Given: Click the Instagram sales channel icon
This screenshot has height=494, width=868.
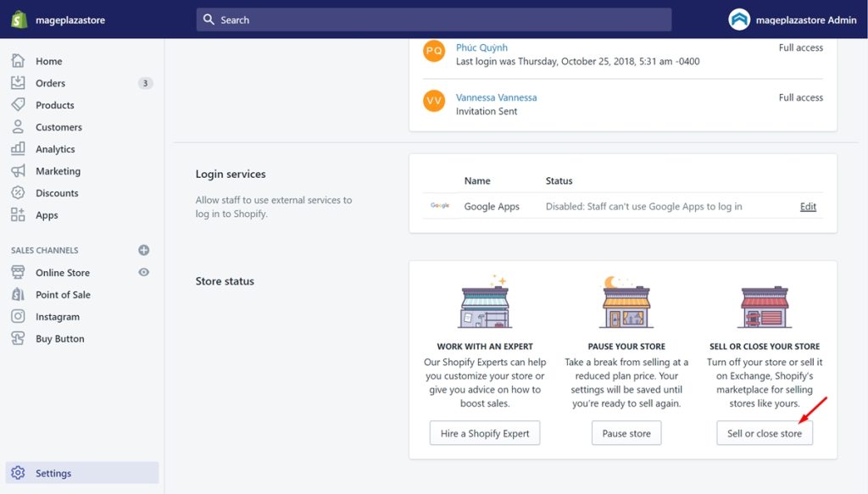Looking at the screenshot, I should pyautogui.click(x=18, y=317).
